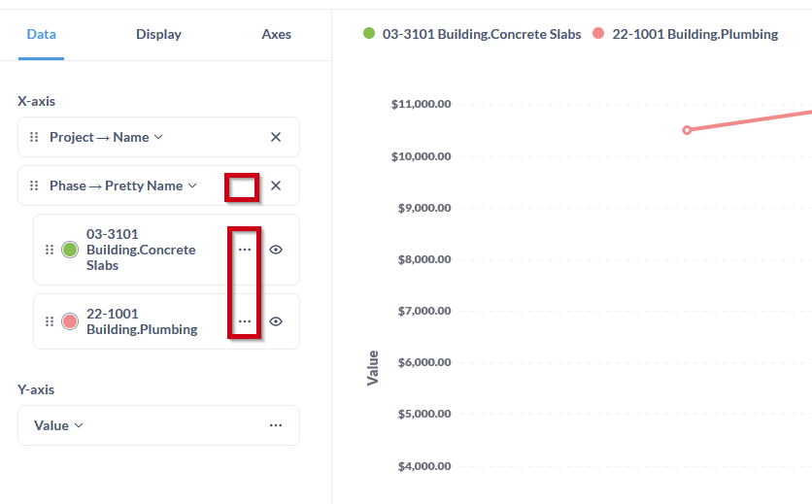Image resolution: width=812 pixels, height=504 pixels.
Task: Open the Value Y-axis dropdown
Action: click(58, 425)
